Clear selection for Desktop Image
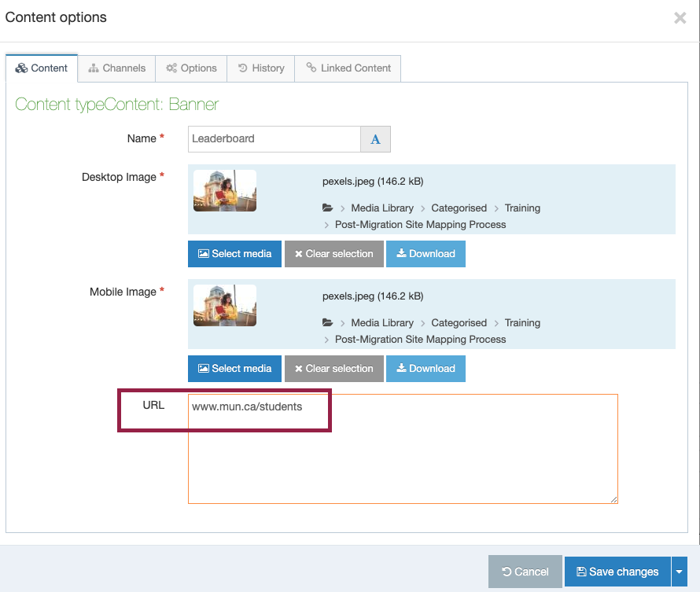700x592 pixels. [x=334, y=254]
